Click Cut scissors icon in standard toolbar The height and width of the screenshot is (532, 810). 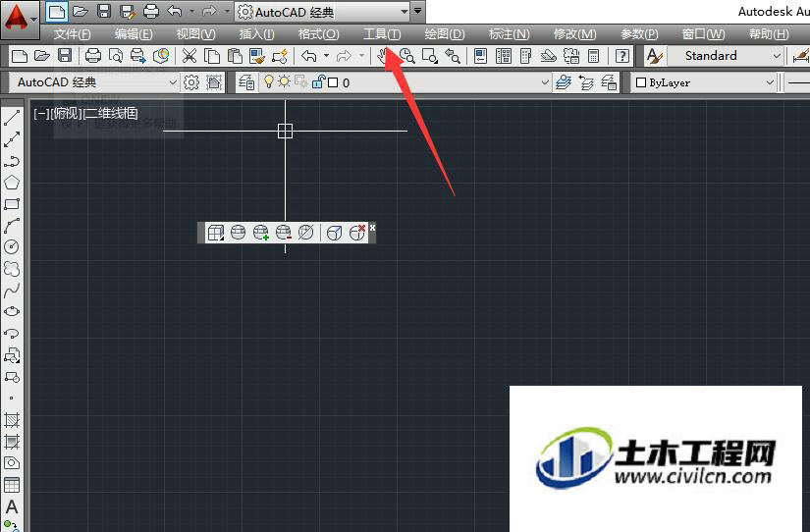tap(189, 56)
